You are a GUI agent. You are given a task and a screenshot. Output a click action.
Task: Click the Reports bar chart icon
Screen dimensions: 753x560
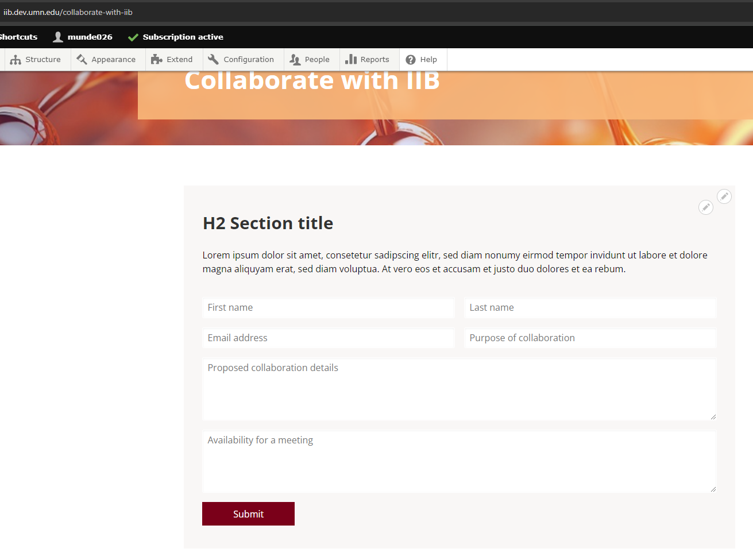pos(351,60)
